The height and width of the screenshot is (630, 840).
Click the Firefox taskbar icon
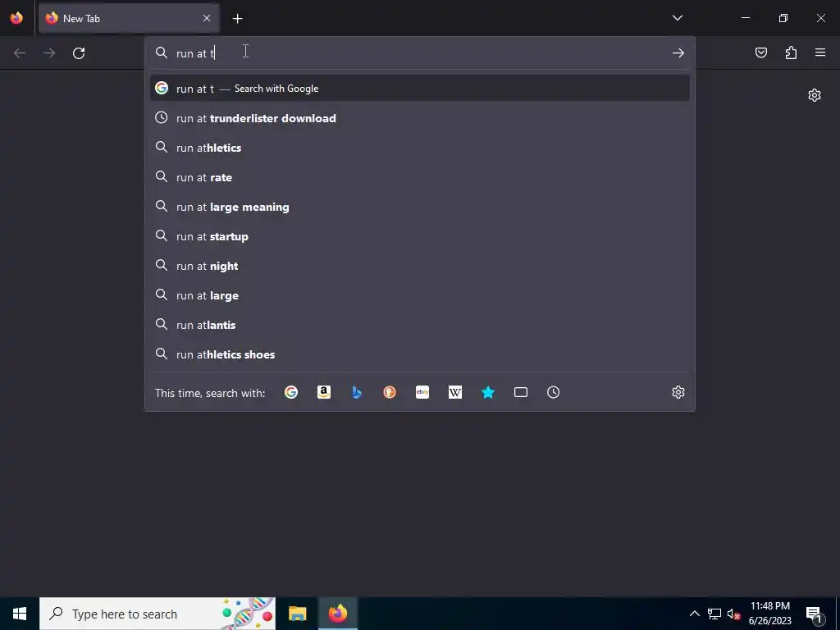(x=338, y=614)
